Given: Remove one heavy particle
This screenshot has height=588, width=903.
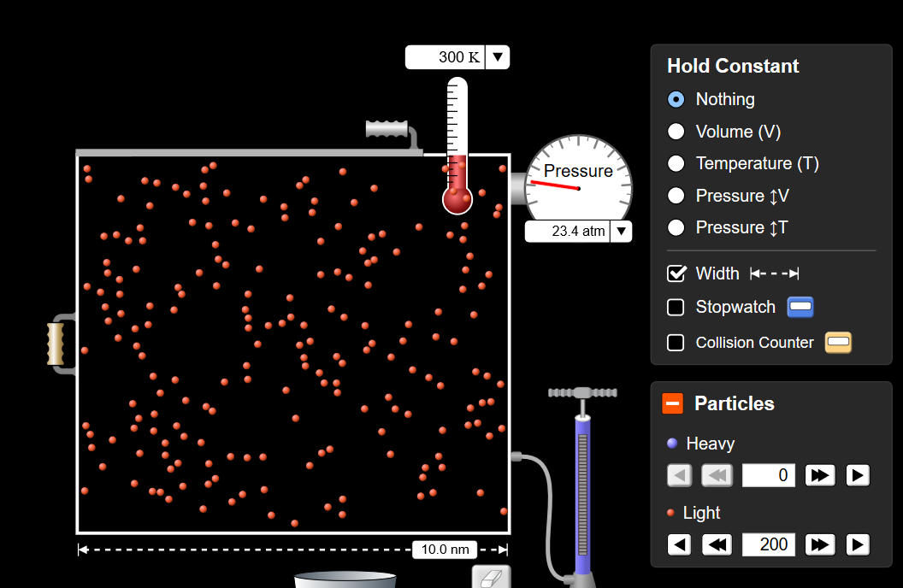Looking at the screenshot, I should [x=680, y=475].
